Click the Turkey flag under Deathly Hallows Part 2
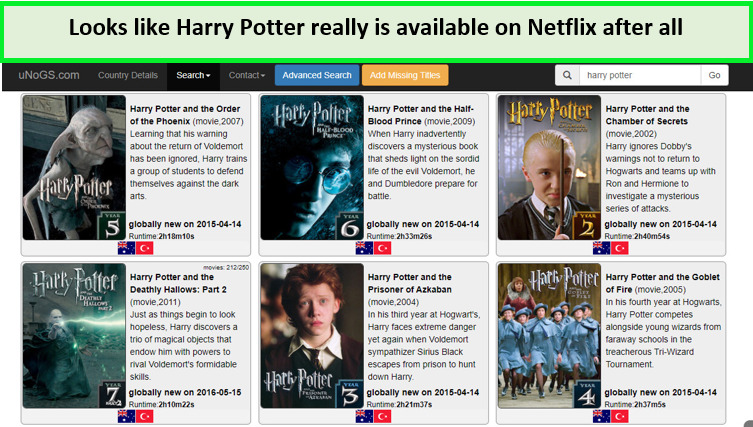The width and height of the screenshot is (753, 427). (145, 416)
